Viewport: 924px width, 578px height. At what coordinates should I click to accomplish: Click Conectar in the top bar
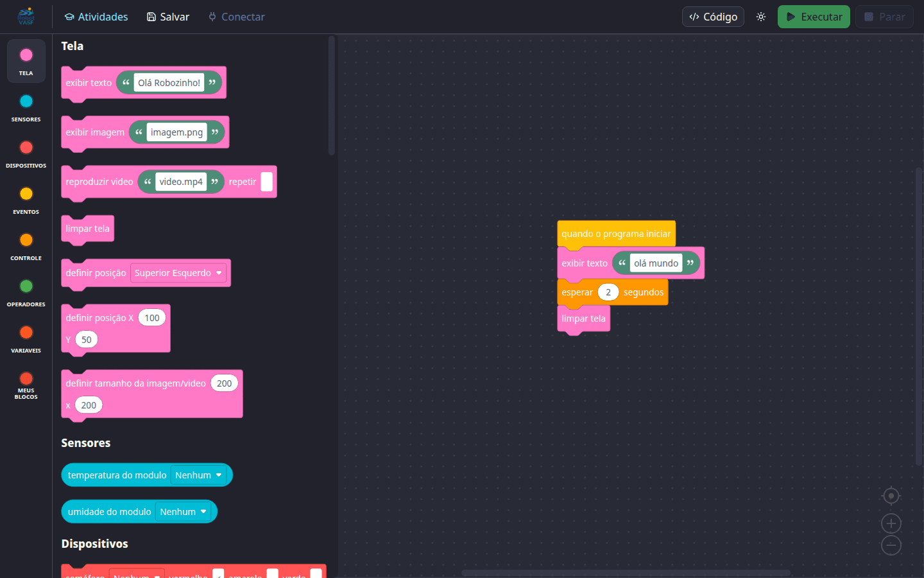tap(237, 17)
